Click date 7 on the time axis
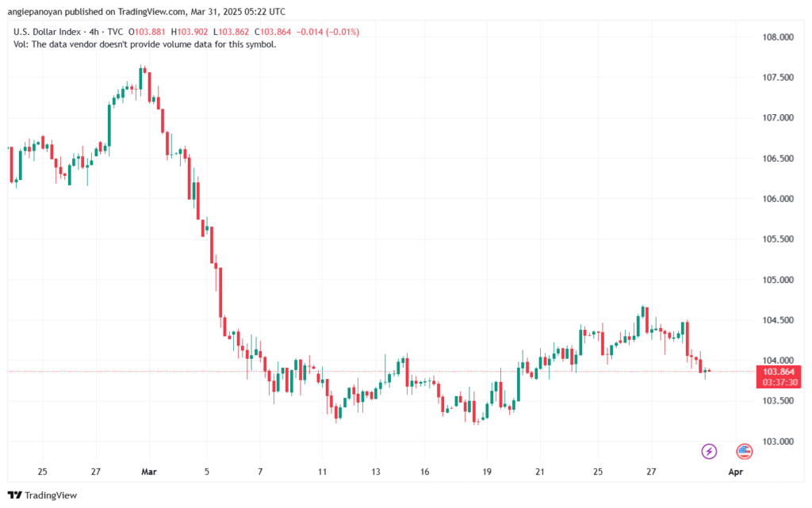The height and width of the screenshot is (508, 812). (260, 472)
